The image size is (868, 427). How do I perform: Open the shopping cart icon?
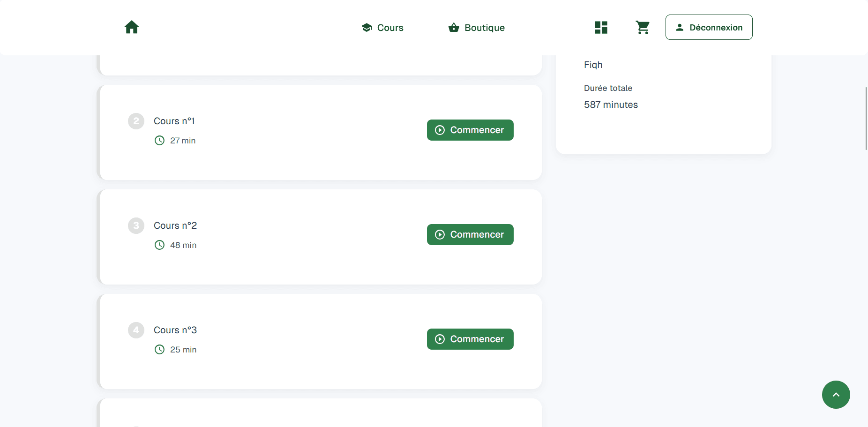click(x=643, y=28)
